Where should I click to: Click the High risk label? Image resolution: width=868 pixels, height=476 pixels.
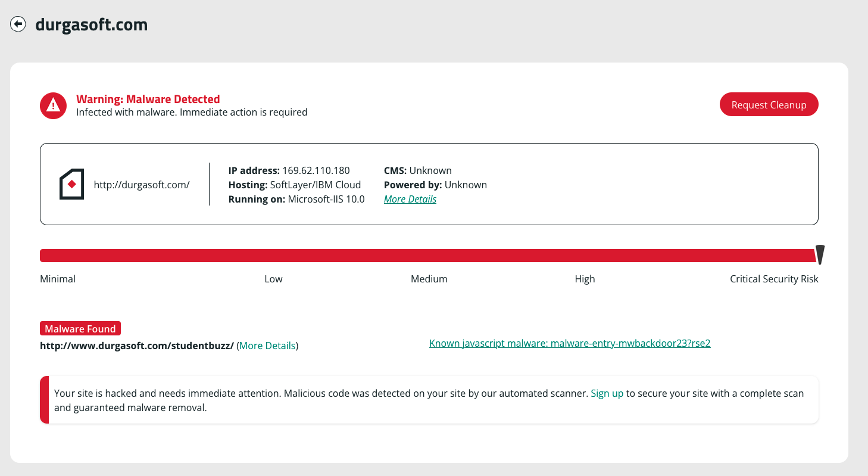(585, 279)
